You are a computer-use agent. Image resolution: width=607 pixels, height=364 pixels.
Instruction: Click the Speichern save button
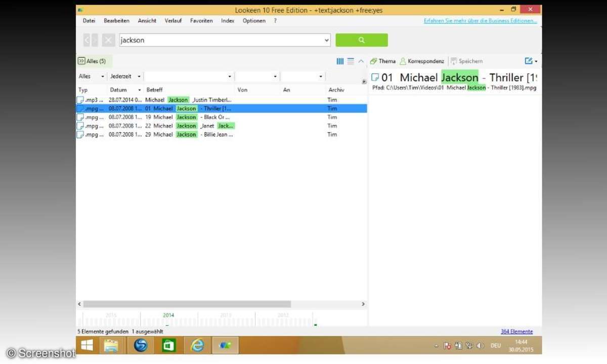click(466, 61)
